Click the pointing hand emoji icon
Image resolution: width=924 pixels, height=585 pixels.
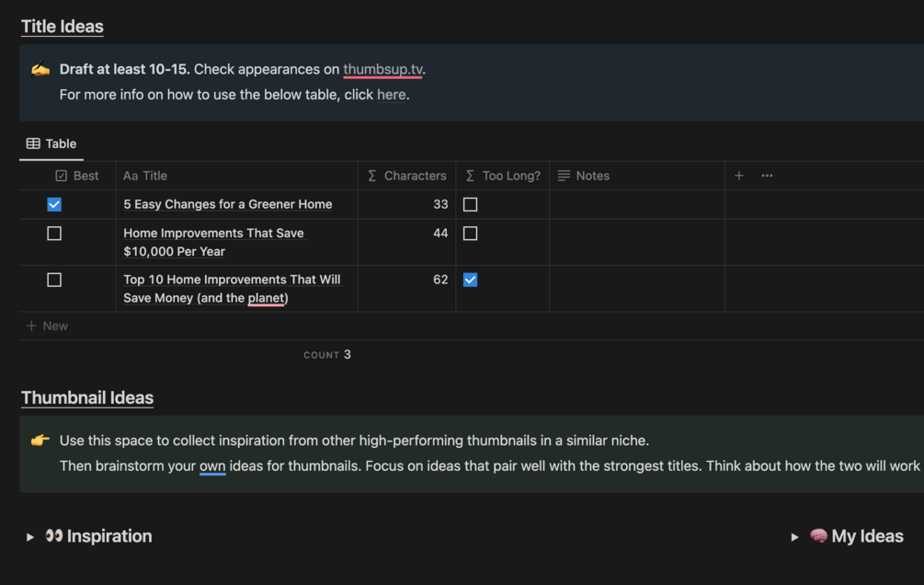pos(40,441)
